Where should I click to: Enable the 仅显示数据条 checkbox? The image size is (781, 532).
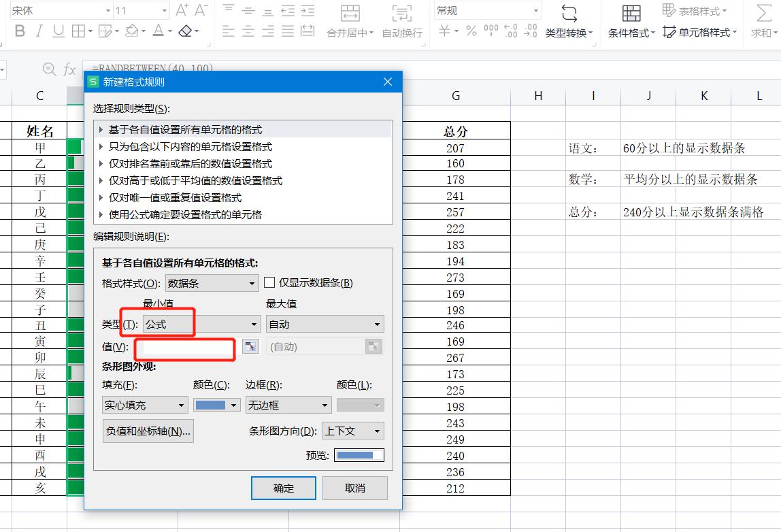point(268,283)
